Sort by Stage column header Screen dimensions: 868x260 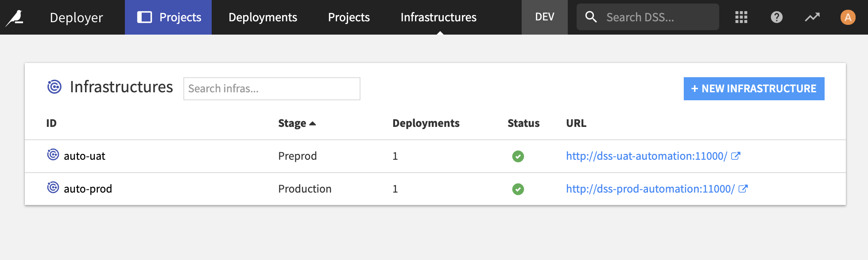point(292,123)
